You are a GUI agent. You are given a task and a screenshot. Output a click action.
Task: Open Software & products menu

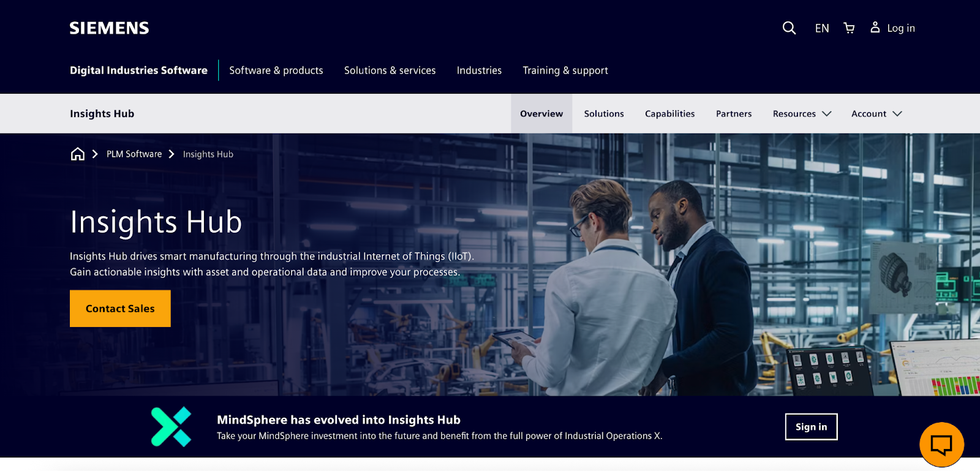pos(276,70)
